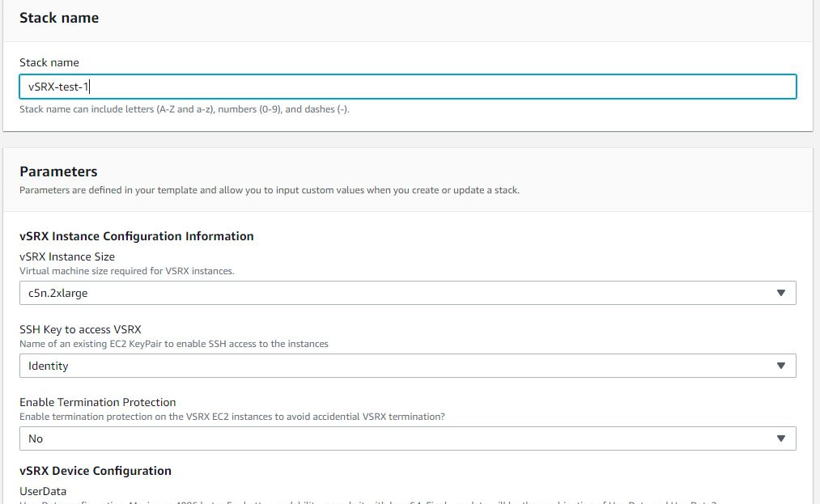The height and width of the screenshot is (504, 820).
Task: Click the Parameters section heading
Action: tap(58, 172)
